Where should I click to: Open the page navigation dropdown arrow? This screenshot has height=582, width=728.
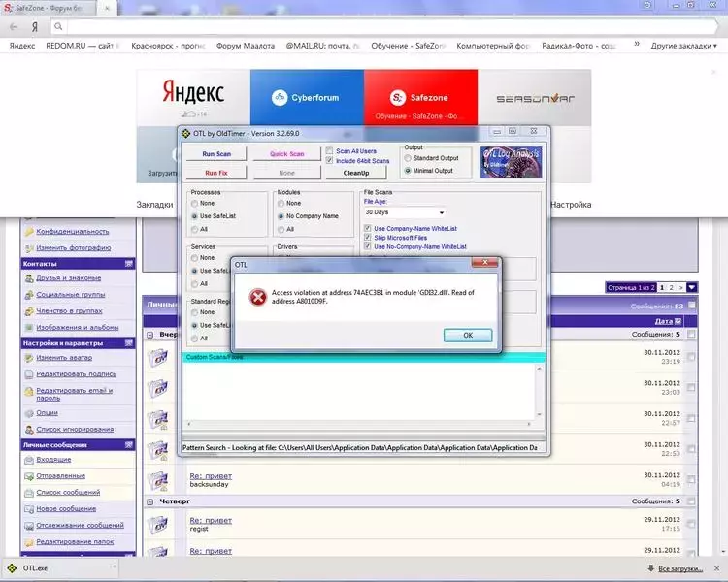(x=691, y=288)
